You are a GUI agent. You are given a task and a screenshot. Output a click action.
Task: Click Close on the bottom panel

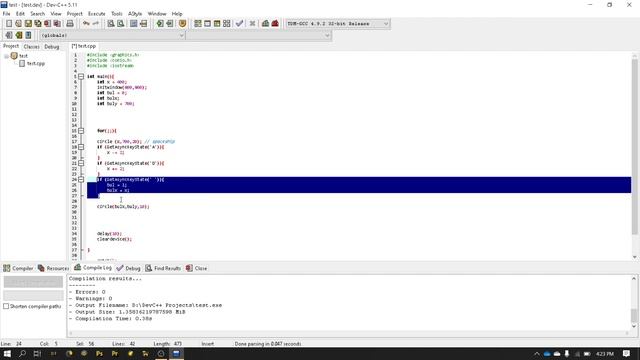pos(196,268)
